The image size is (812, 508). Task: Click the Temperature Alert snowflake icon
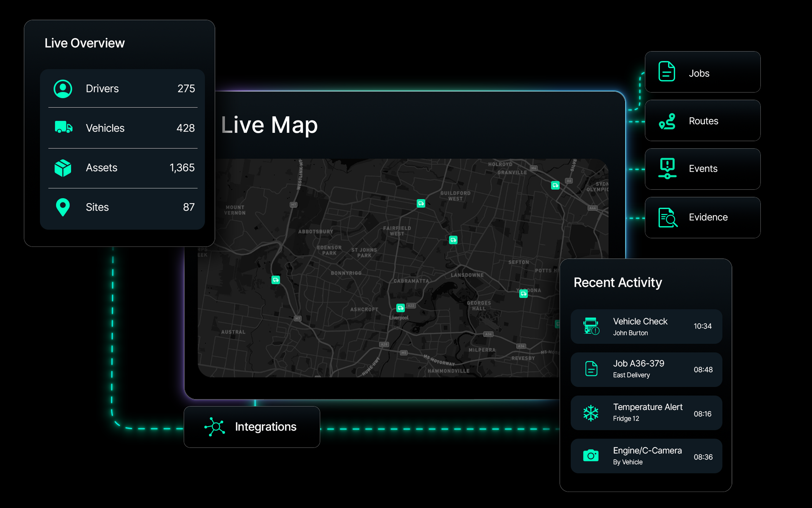pos(591,413)
